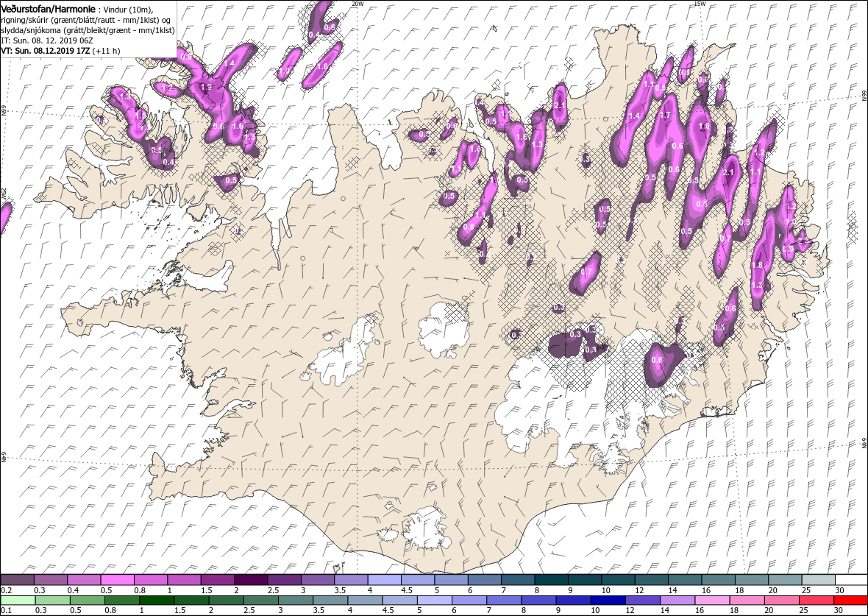Click the deep blue 10 swatch, green-to-red legend
Image resolution: width=868 pixels, height=616 pixels.
(x=608, y=601)
